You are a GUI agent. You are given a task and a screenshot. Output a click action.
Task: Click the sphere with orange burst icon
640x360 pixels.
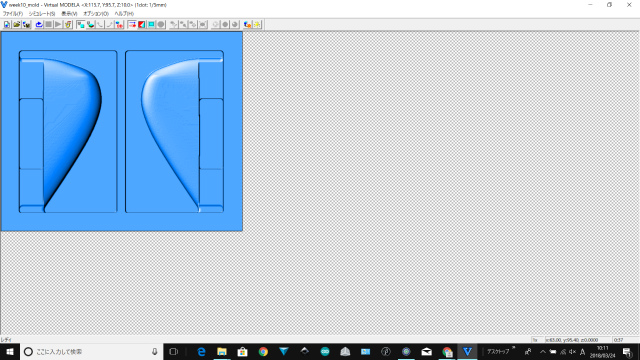tap(247, 24)
